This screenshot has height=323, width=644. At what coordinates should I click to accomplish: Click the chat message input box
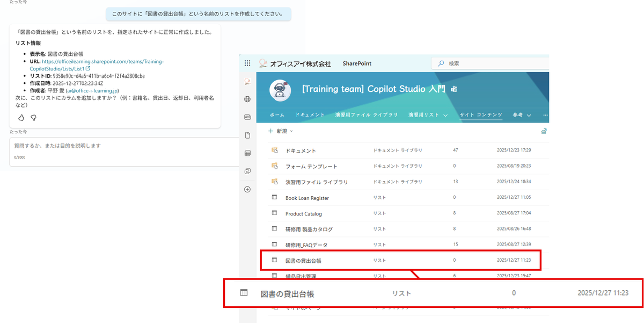[123, 146]
